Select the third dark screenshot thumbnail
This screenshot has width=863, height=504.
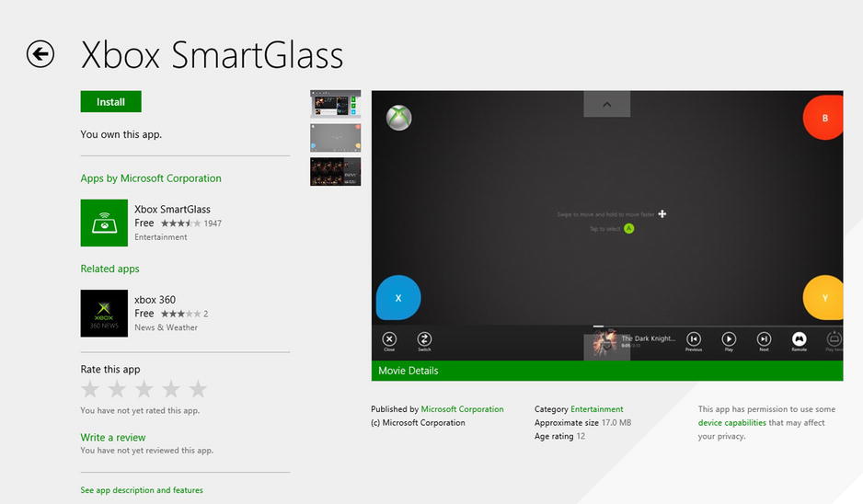pyautogui.click(x=335, y=172)
